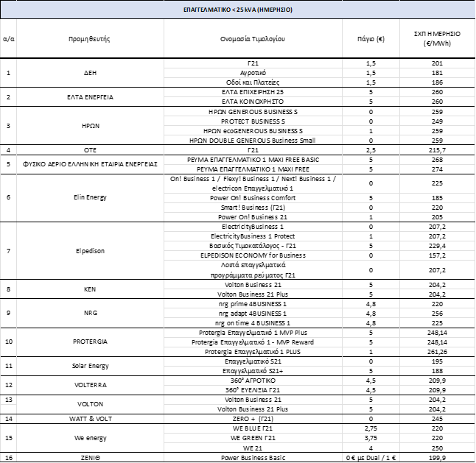Select the Elpedison supplier cell
The image size is (476, 463).
point(90,251)
